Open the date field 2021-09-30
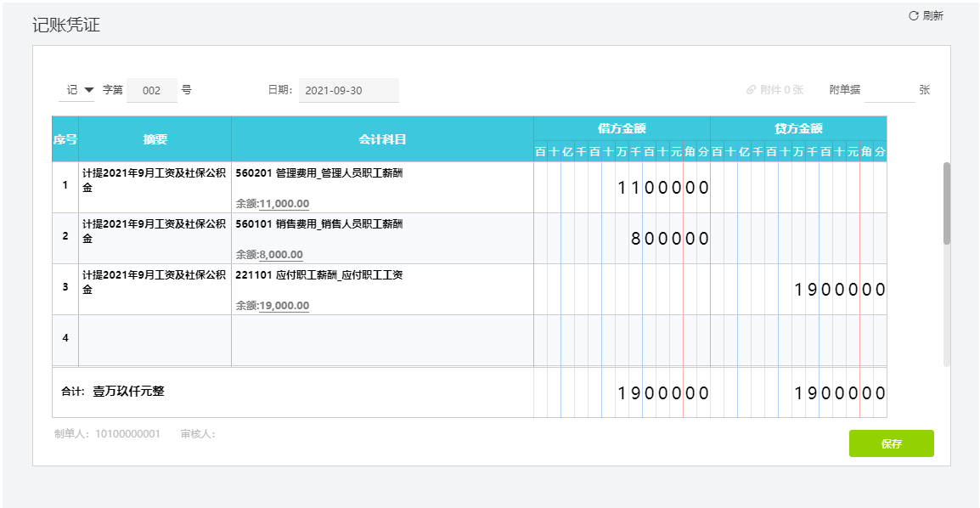 click(348, 90)
